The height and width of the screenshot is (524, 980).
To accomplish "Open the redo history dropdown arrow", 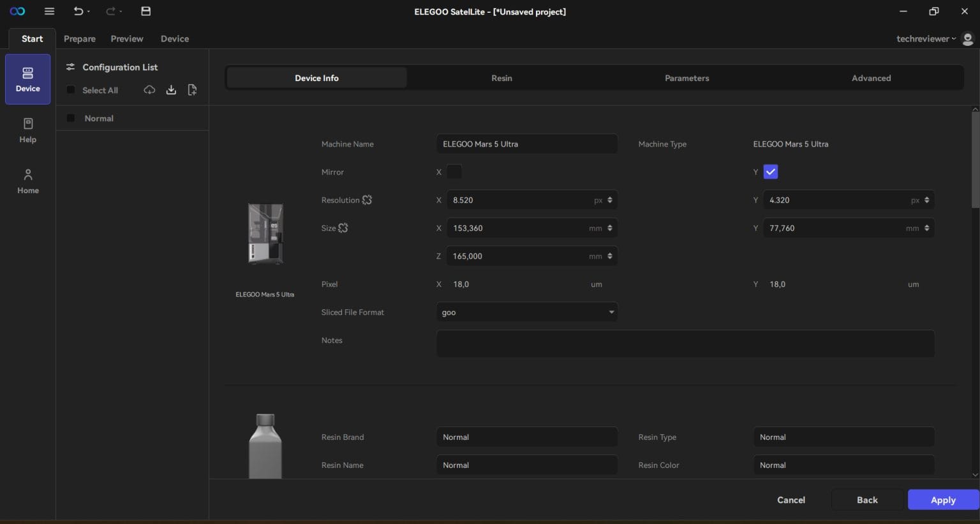I will tap(121, 11).
